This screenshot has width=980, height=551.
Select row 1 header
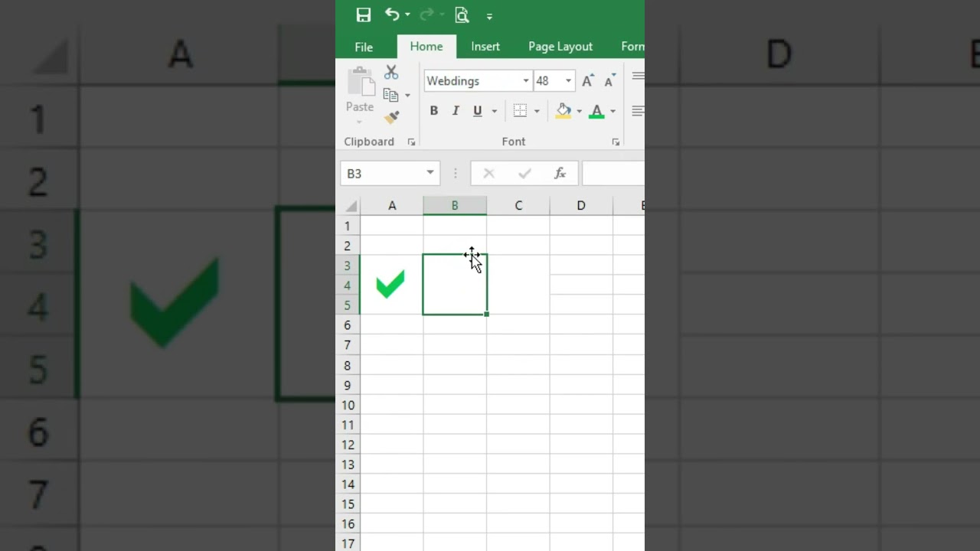point(348,226)
